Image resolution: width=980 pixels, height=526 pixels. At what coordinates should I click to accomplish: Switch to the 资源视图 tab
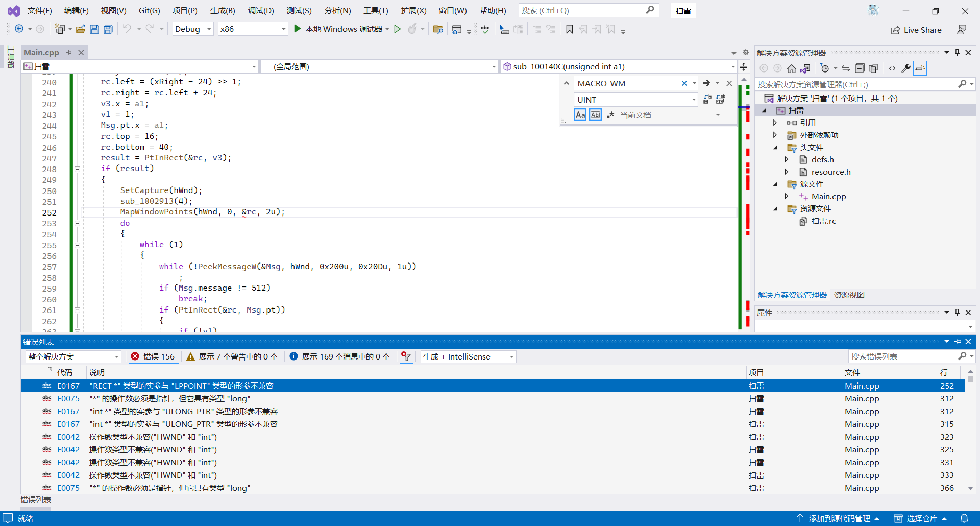[849, 295]
